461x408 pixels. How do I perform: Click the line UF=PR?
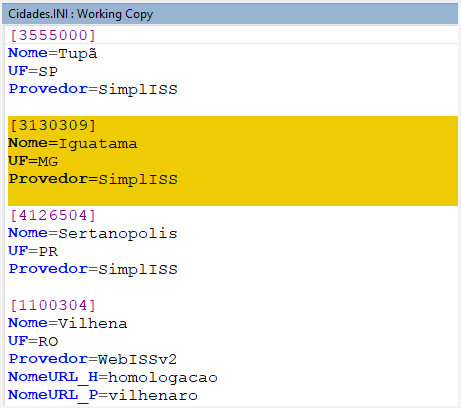(33, 251)
